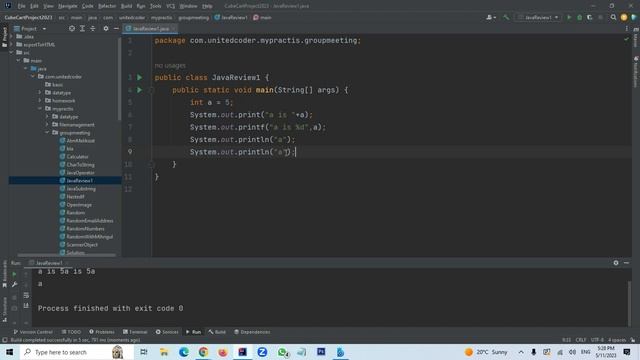Open the File menu
Screen dimensions: 640x360
point(21,6)
